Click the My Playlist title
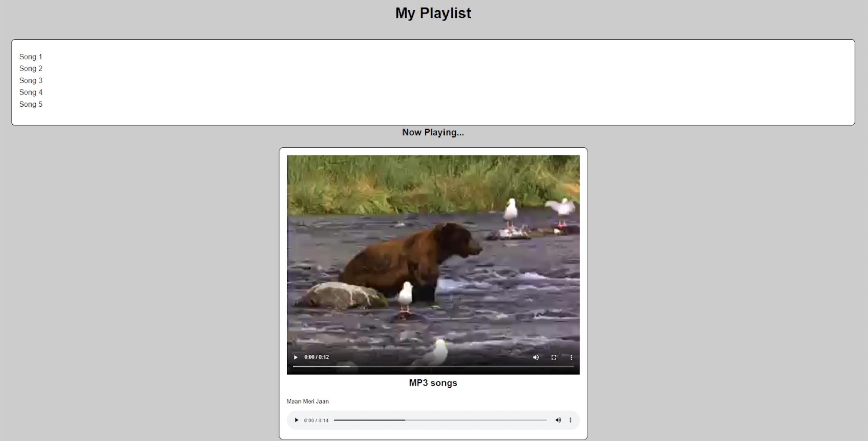 (433, 13)
